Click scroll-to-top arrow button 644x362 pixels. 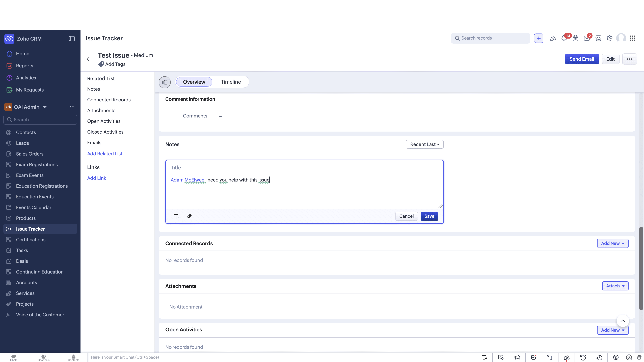point(623,321)
